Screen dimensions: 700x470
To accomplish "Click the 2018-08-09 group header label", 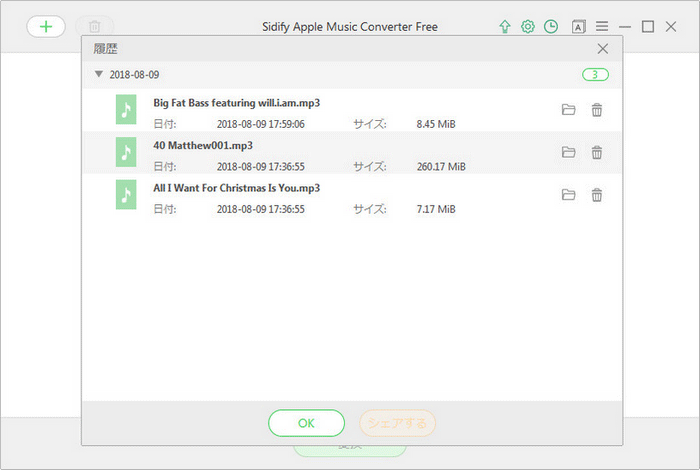I will [x=134, y=75].
